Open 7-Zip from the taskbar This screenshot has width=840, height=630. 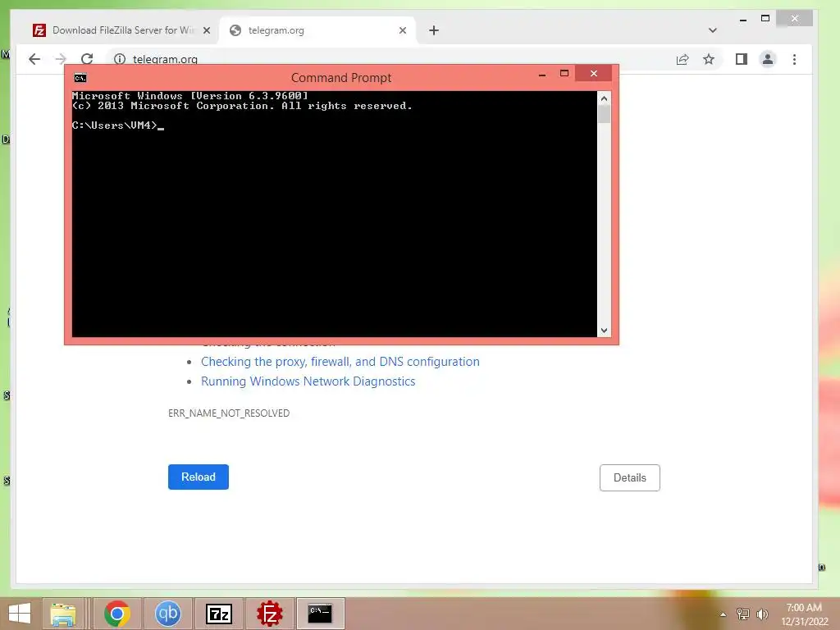pyautogui.click(x=219, y=614)
